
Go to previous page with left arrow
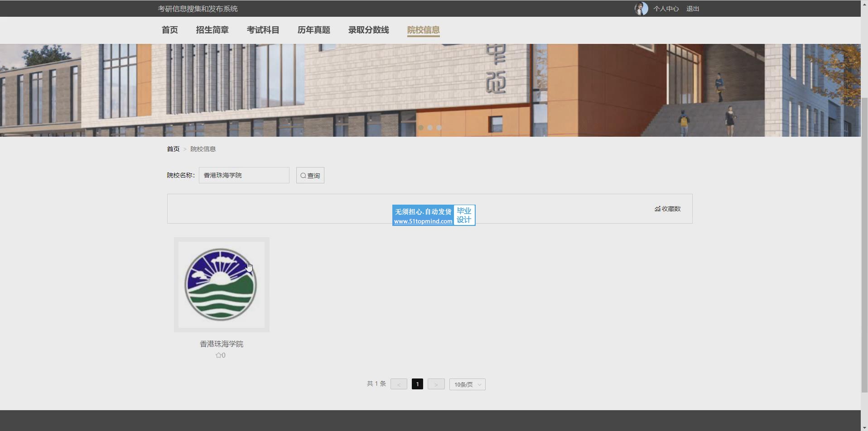[399, 384]
